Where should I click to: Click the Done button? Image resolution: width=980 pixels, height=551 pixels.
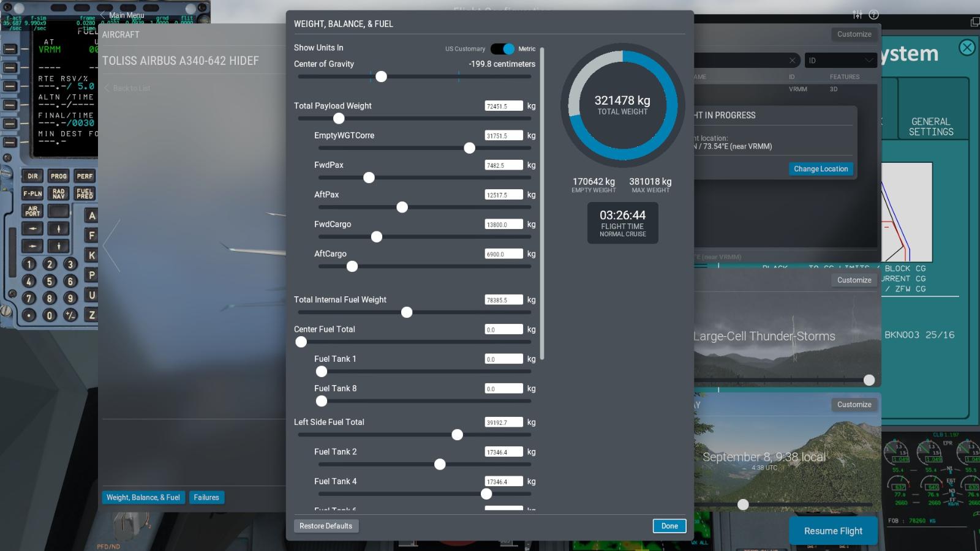point(669,526)
